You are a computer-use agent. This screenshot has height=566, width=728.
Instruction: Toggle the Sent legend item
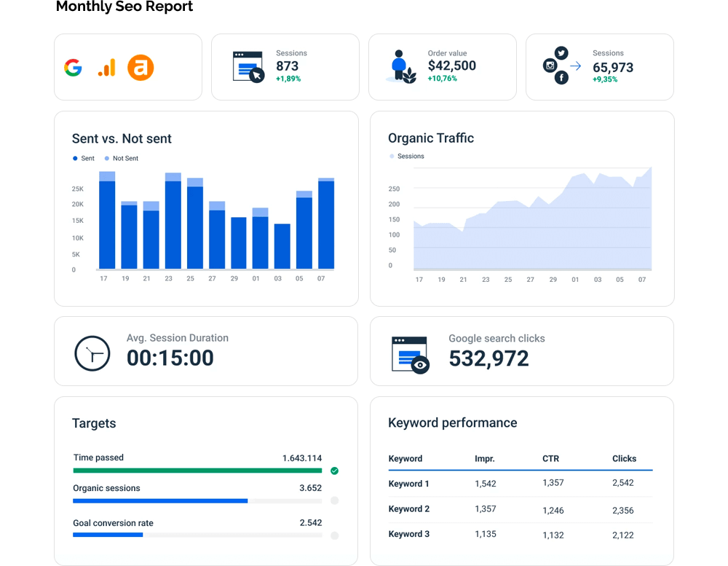click(84, 159)
